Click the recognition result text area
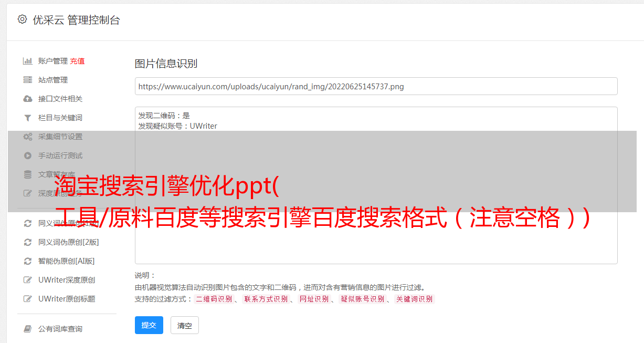Viewport: 644px width, 343px height. pyautogui.click(x=376, y=185)
